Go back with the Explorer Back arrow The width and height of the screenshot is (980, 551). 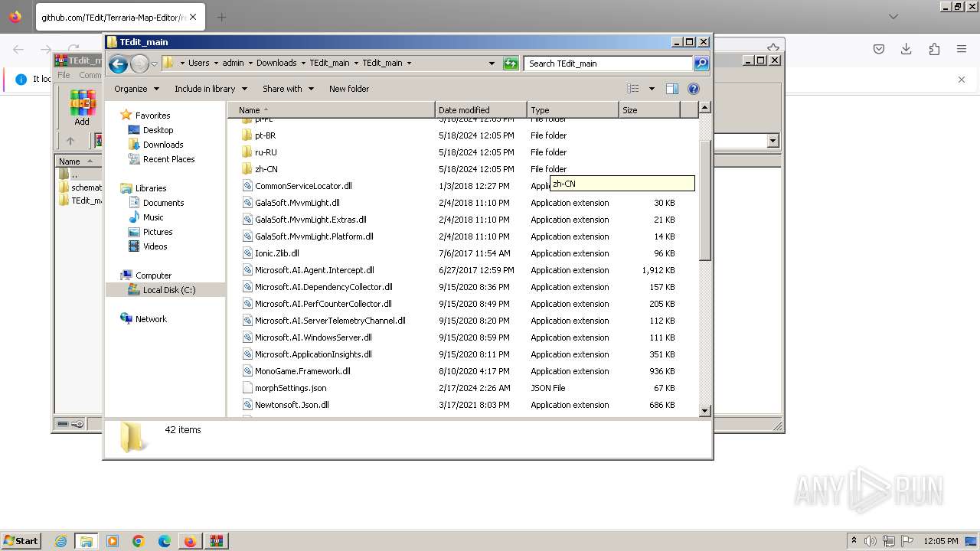point(118,64)
